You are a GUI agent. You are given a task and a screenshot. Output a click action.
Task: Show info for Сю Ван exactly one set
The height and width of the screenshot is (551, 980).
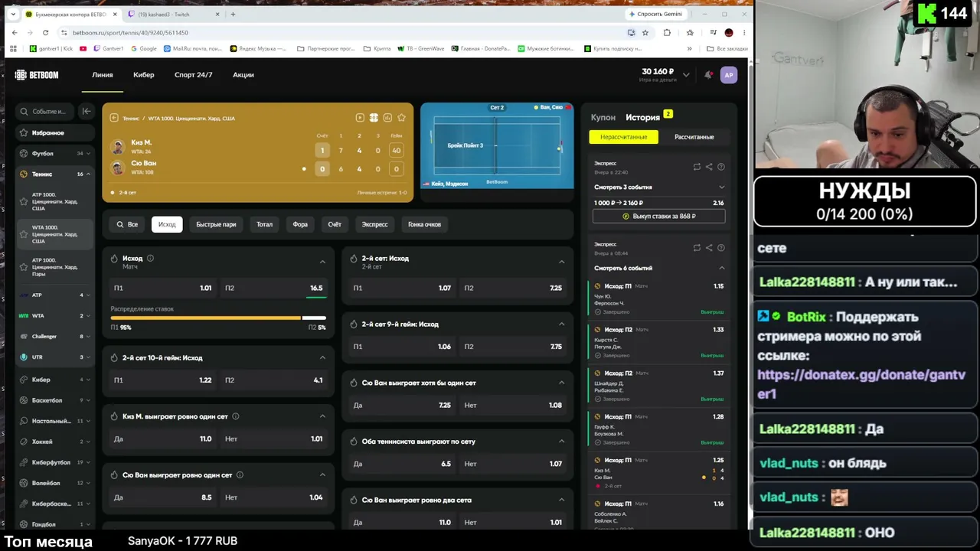coord(240,475)
